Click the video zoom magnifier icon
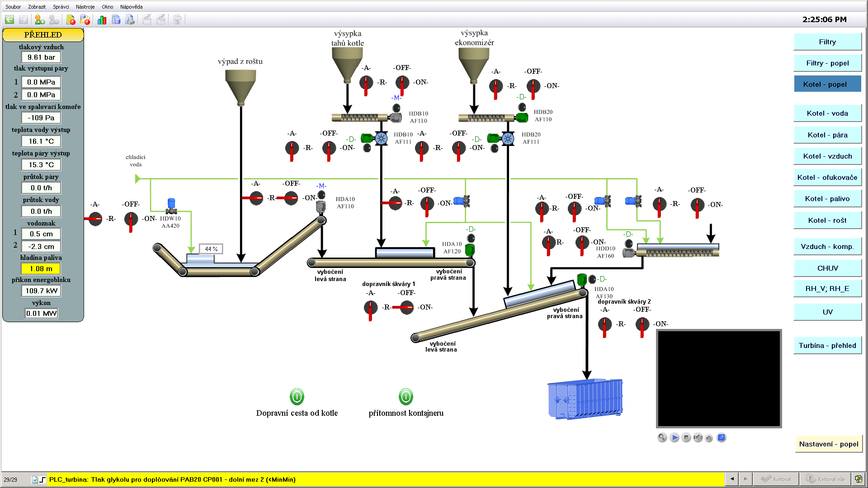Screen dimensions: 868x488 [662, 437]
